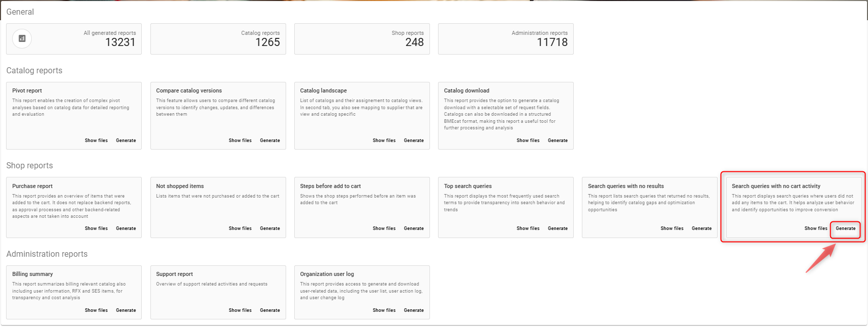
Task: Show files for Catalog landscape report
Action: click(x=384, y=141)
